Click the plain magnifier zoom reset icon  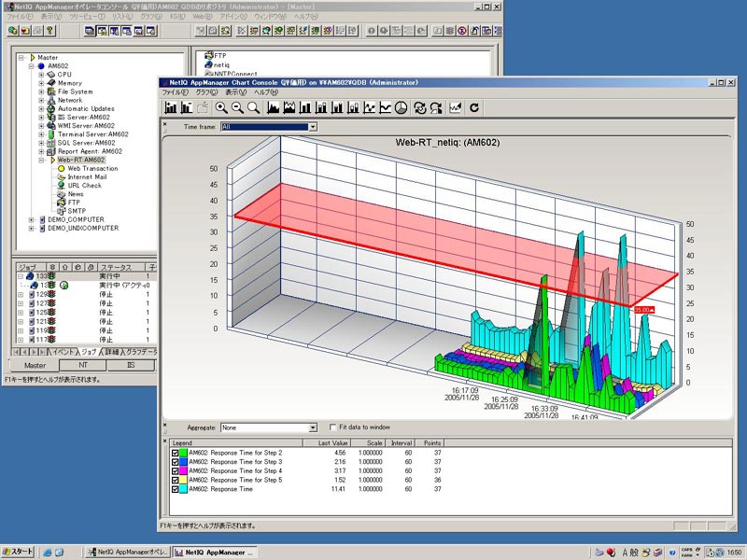[253, 107]
